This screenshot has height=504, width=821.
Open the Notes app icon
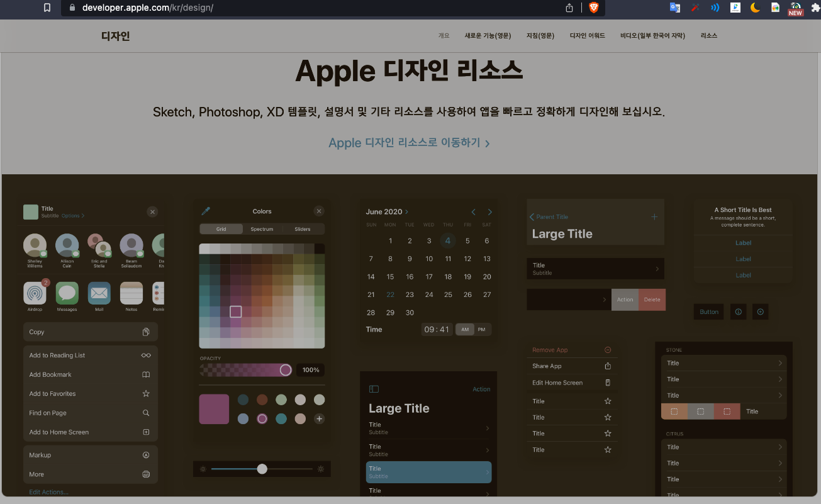pos(131,293)
